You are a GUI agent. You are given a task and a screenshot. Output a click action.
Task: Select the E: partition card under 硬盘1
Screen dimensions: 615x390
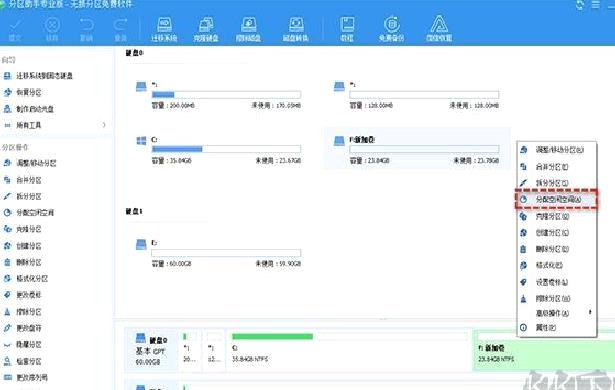pyautogui.click(x=219, y=253)
